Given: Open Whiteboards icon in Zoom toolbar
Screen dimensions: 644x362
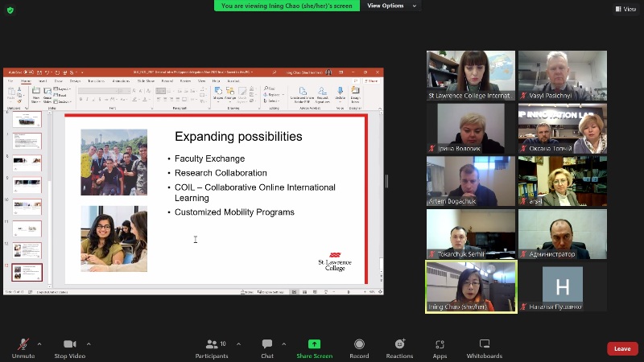Looking at the screenshot, I should [x=485, y=344].
